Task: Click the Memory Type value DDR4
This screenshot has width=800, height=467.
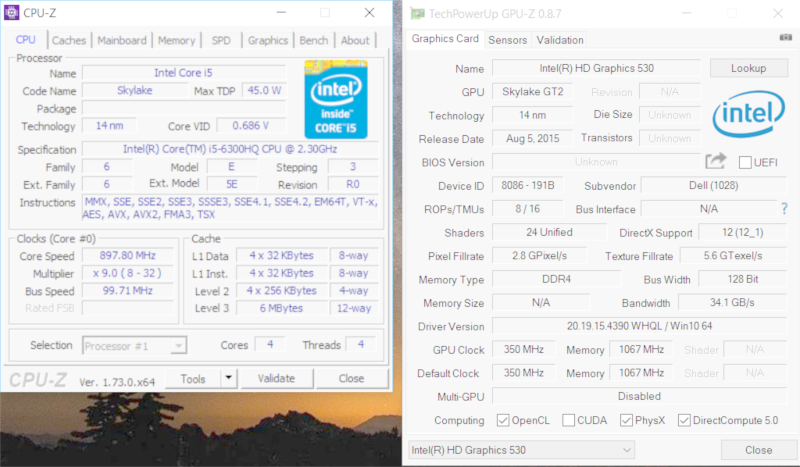Action: pyautogui.click(x=557, y=279)
